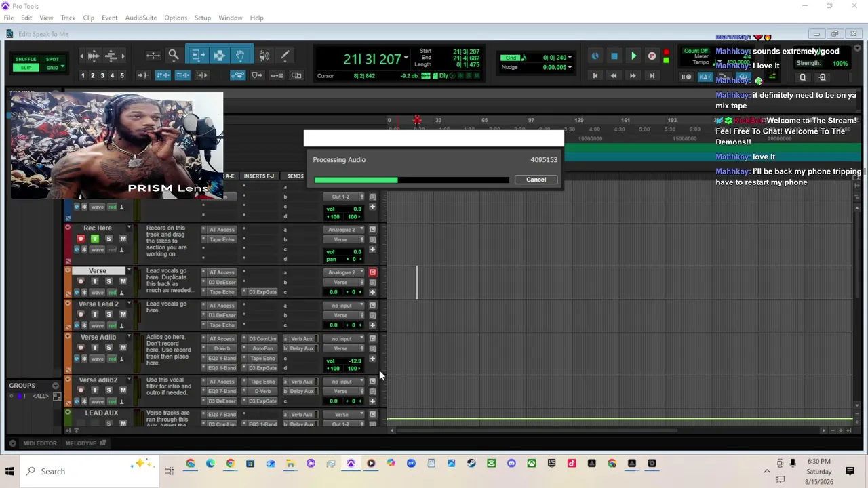Viewport: 868px width, 488px height.
Task: Select the Selector tool
Action: 219,56
